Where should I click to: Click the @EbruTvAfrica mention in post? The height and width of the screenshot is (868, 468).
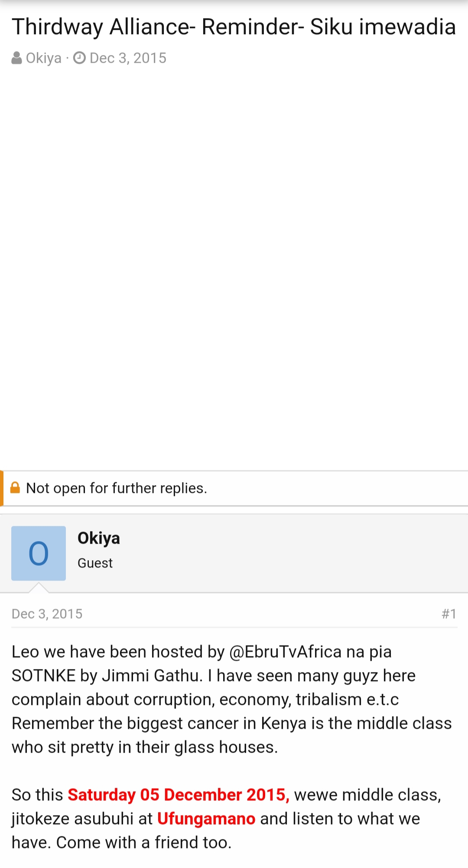click(286, 652)
